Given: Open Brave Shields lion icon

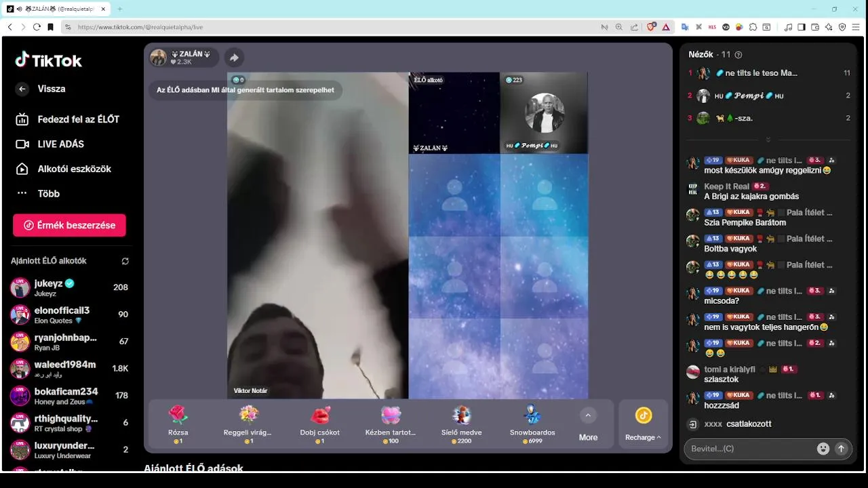Looking at the screenshot, I should 651,27.
